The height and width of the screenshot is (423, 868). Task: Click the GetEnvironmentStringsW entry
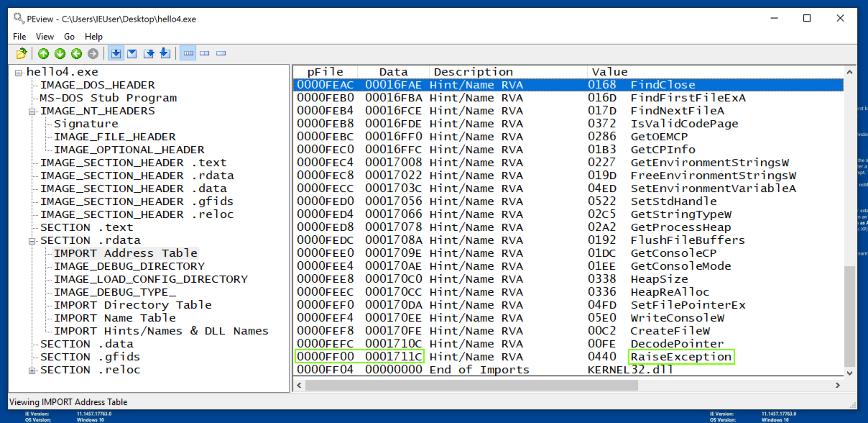(710, 163)
